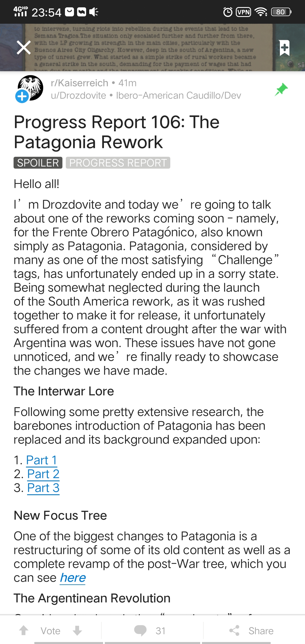
Task: Open the u/Drozdovite user profile
Action: point(78,95)
